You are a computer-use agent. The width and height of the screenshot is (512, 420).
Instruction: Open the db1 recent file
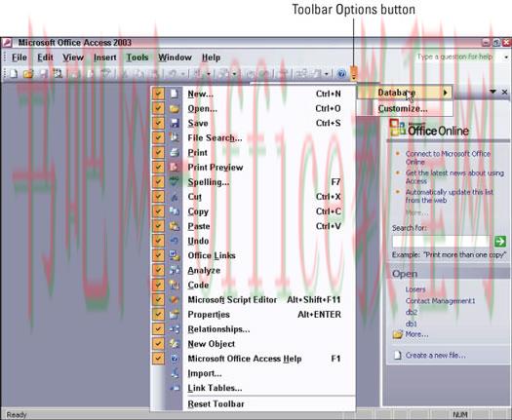click(412, 324)
